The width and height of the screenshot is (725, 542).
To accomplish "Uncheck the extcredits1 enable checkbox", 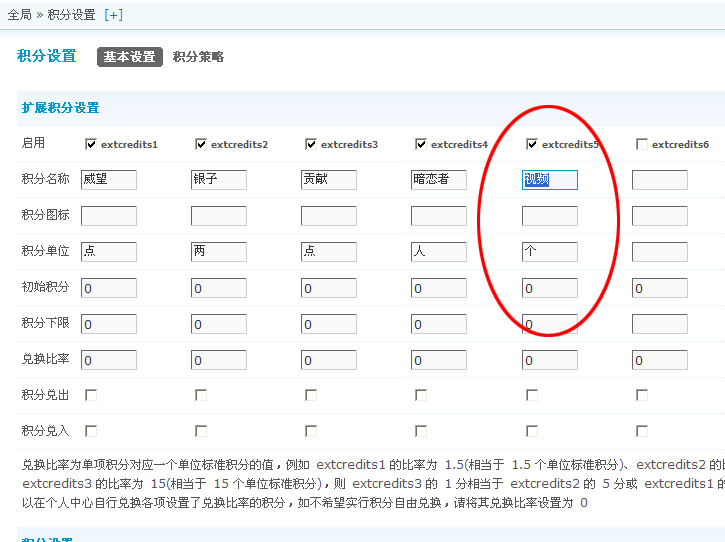I will click(x=91, y=144).
